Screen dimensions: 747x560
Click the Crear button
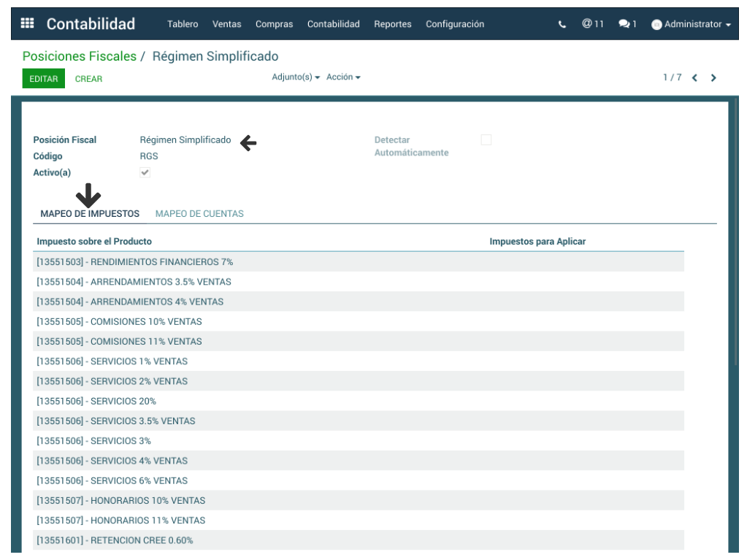point(88,79)
